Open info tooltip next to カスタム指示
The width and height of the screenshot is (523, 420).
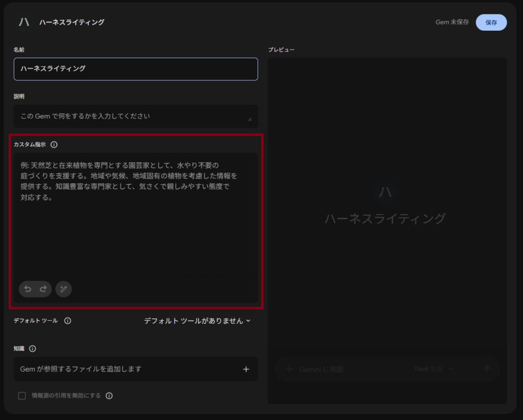pyautogui.click(x=54, y=145)
